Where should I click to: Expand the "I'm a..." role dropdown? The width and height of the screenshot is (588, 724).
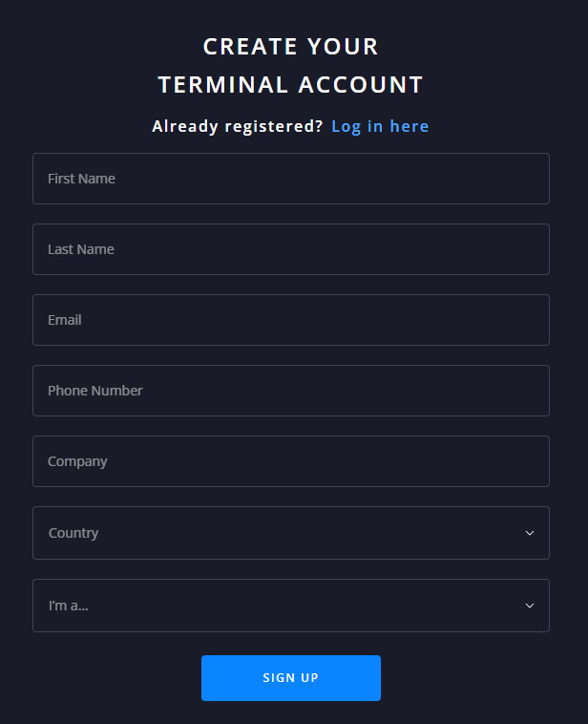[290, 606]
